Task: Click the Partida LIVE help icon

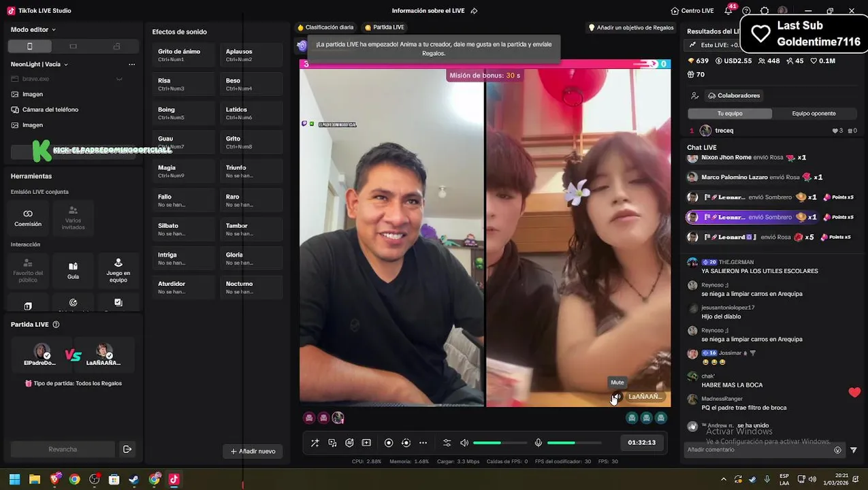Action: [x=56, y=325]
